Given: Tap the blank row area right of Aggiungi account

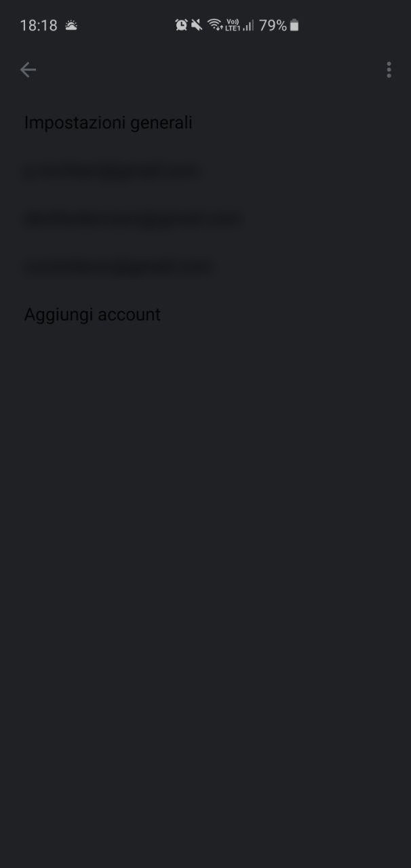Looking at the screenshot, I should pyautogui.click(x=285, y=315).
